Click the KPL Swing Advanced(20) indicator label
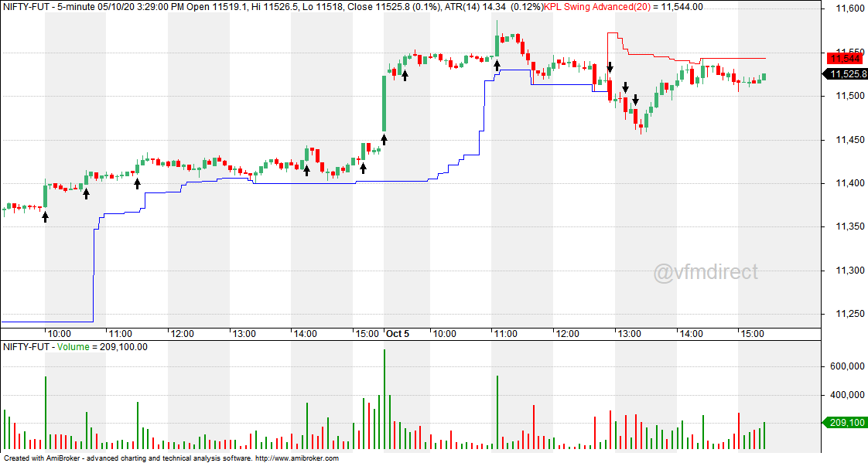This screenshot has width=868, height=463. tap(596, 7)
